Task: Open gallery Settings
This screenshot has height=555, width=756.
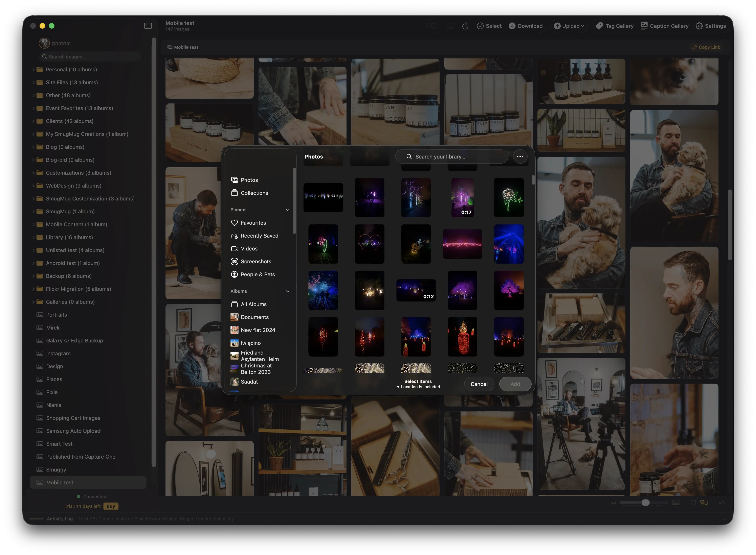Action: pos(710,26)
